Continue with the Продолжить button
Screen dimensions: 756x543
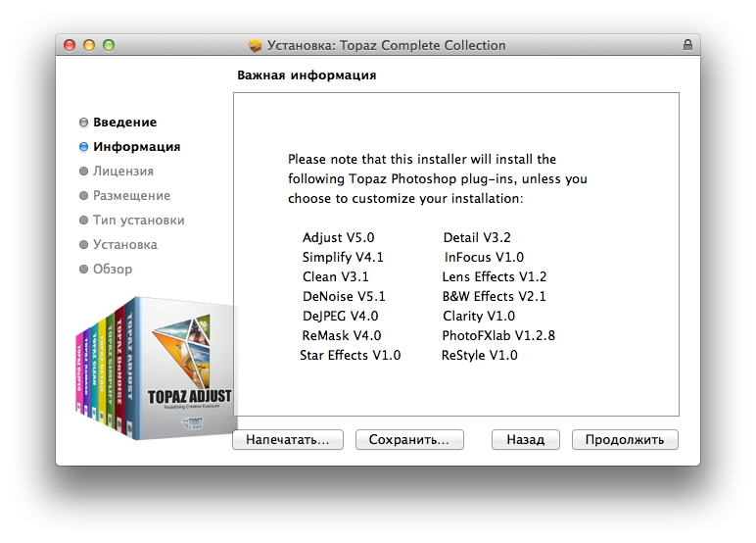coord(625,440)
